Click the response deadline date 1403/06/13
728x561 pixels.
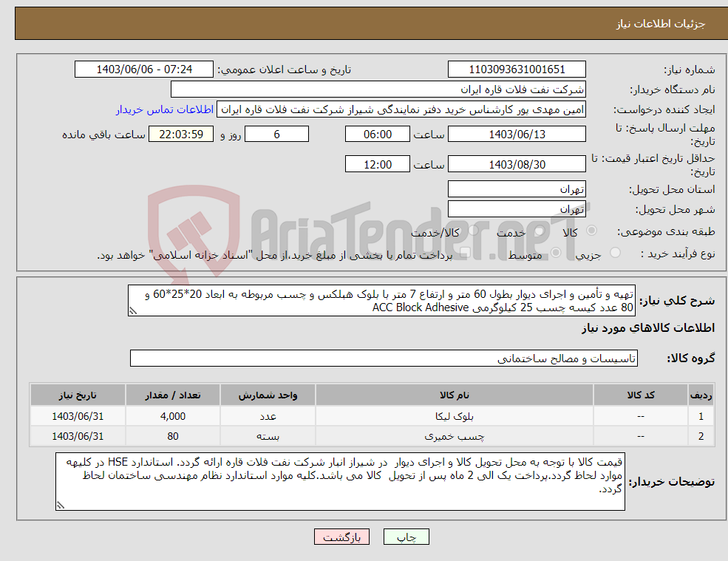517,135
